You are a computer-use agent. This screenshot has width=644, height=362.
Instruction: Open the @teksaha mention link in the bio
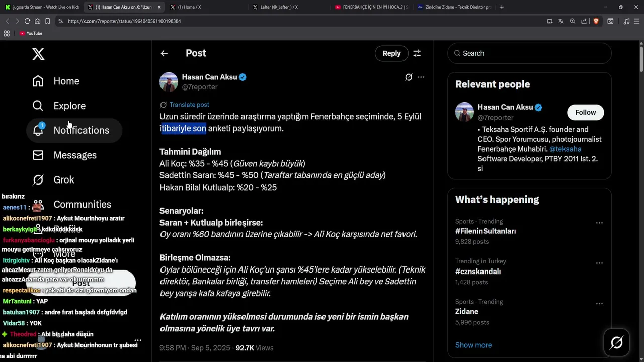[x=565, y=149]
